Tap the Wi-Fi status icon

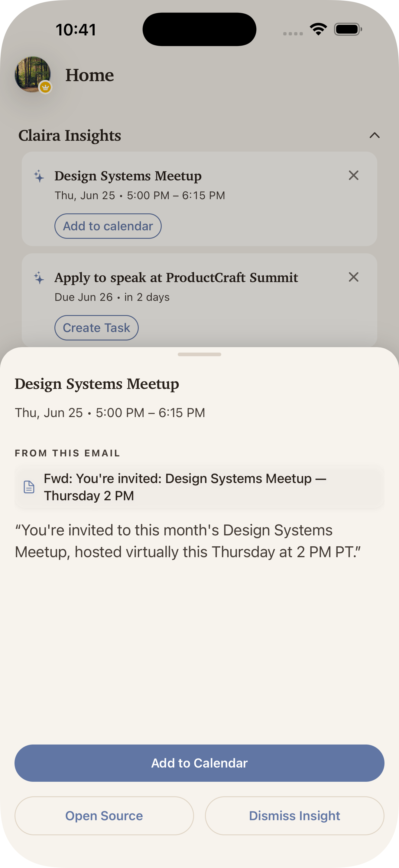click(318, 29)
